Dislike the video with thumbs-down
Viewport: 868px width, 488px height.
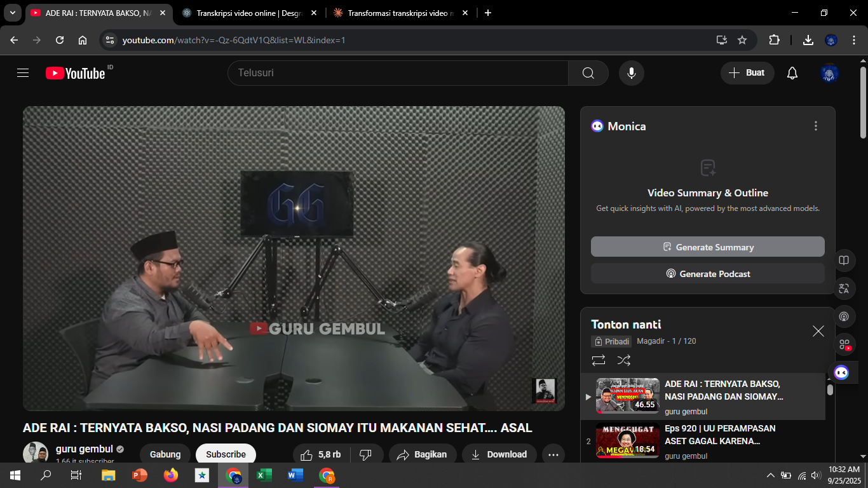click(365, 454)
